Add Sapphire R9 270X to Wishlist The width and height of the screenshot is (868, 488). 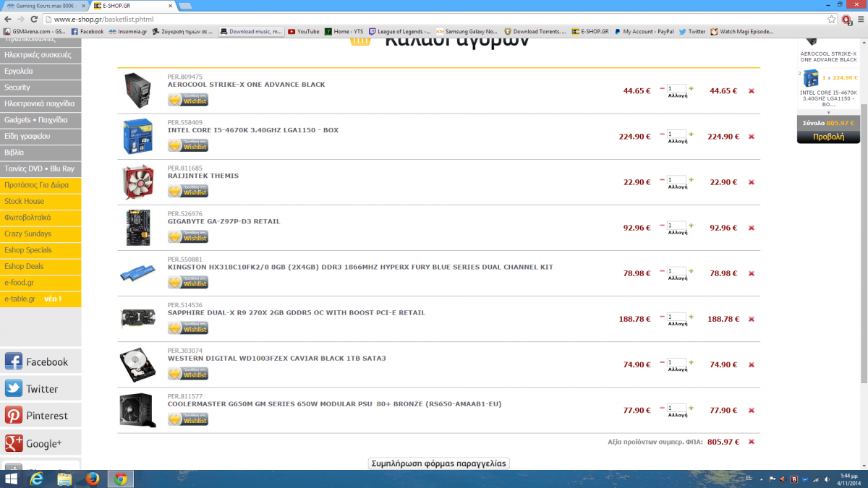point(188,328)
